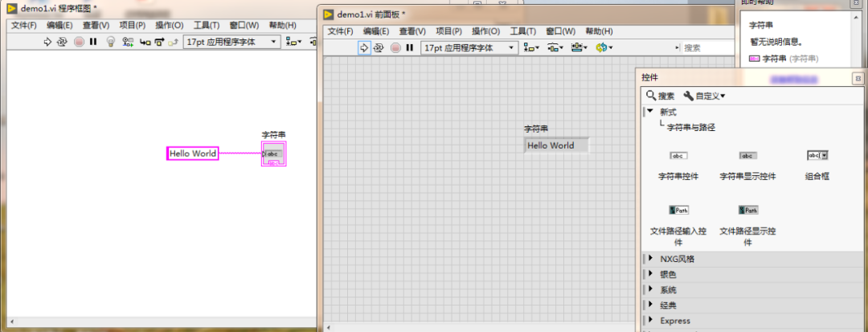Click Pause button in front panel toolbar

coord(410,47)
